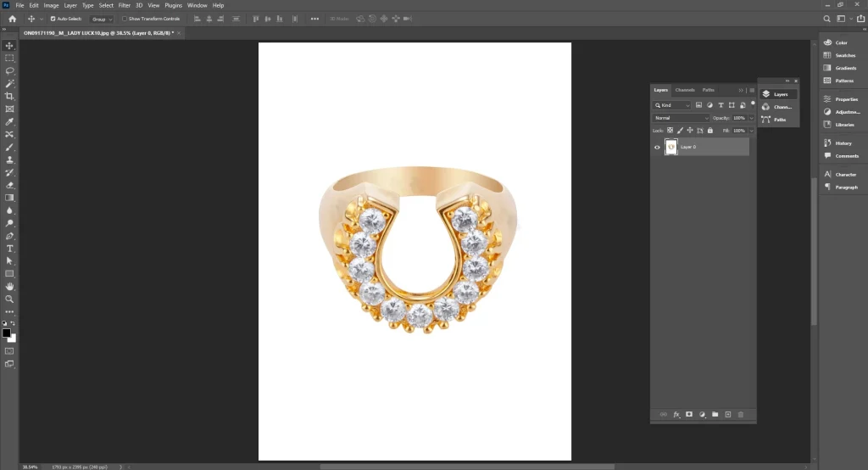Select the Lasso tool
The height and width of the screenshot is (470, 868).
point(10,71)
